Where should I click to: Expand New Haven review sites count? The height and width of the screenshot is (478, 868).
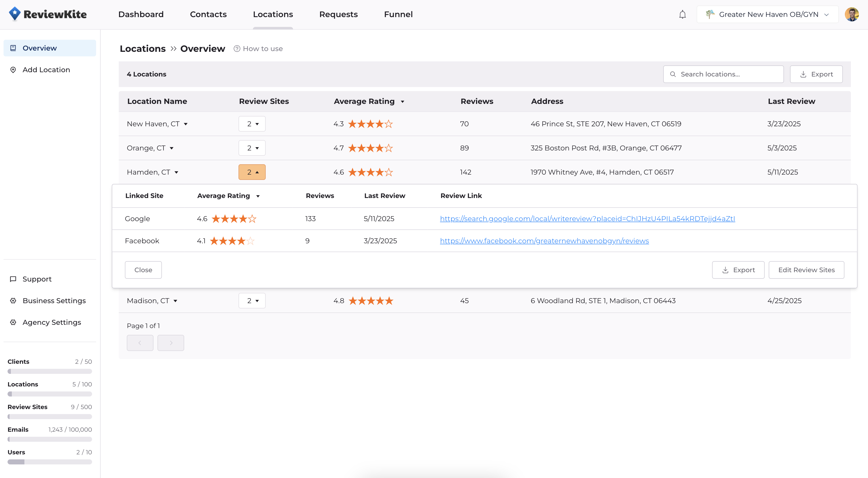point(252,124)
